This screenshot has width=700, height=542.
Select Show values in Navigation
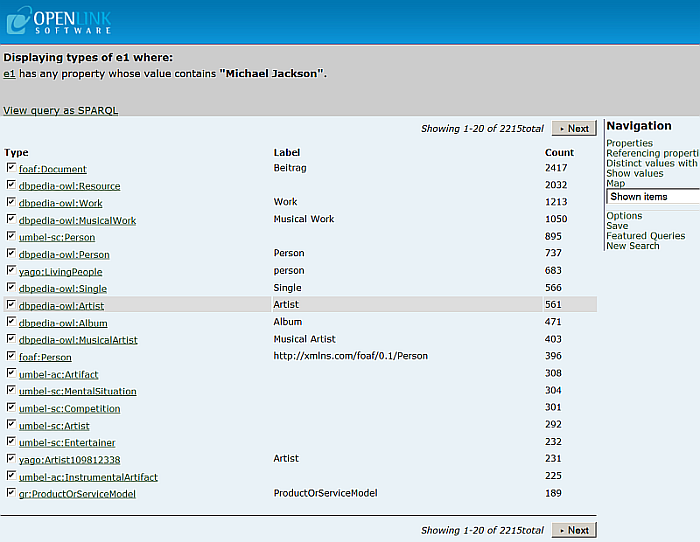pyautogui.click(x=635, y=173)
